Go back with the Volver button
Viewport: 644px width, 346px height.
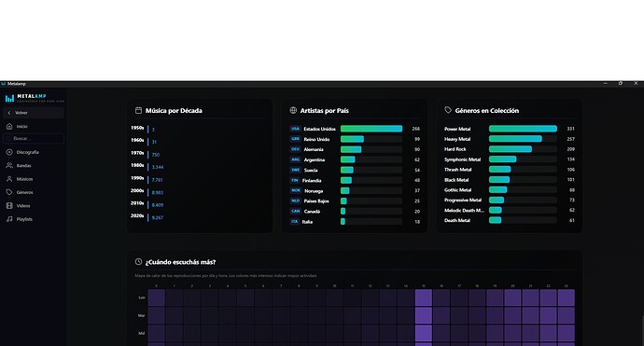click(x=34, y=113)
